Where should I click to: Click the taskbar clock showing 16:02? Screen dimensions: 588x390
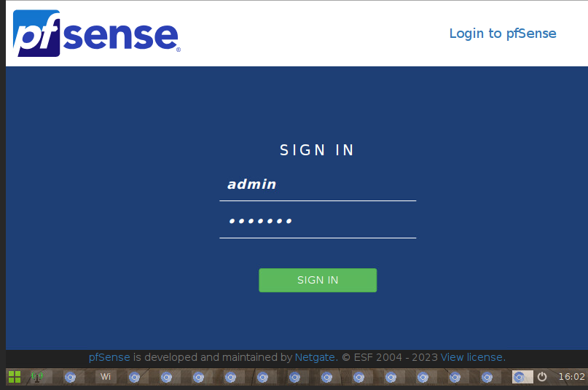coord(571,377)
